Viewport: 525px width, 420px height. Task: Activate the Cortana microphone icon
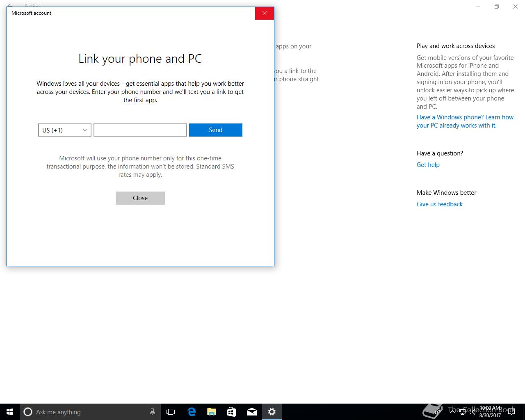click(152, 412)
